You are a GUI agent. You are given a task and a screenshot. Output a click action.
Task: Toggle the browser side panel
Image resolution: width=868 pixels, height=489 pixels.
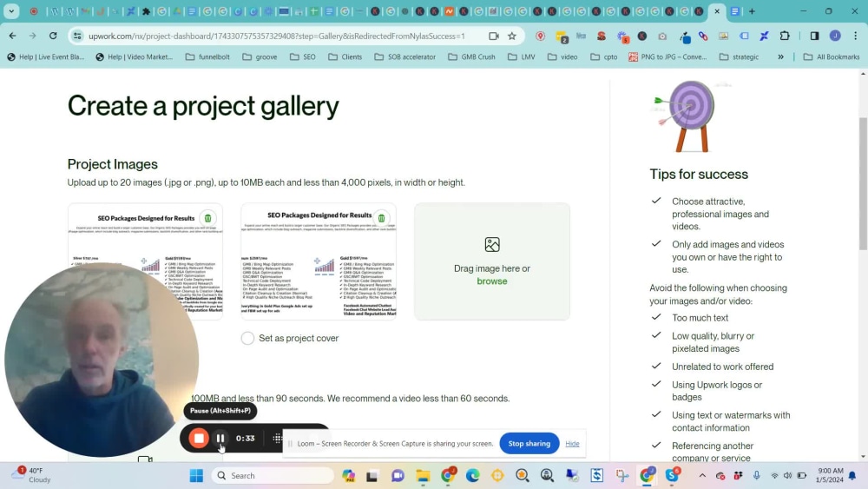(814, 36)
